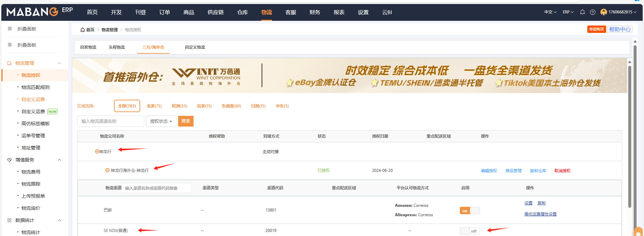Open 物流跟踪 in sidebar

click(x=31, y=184)
